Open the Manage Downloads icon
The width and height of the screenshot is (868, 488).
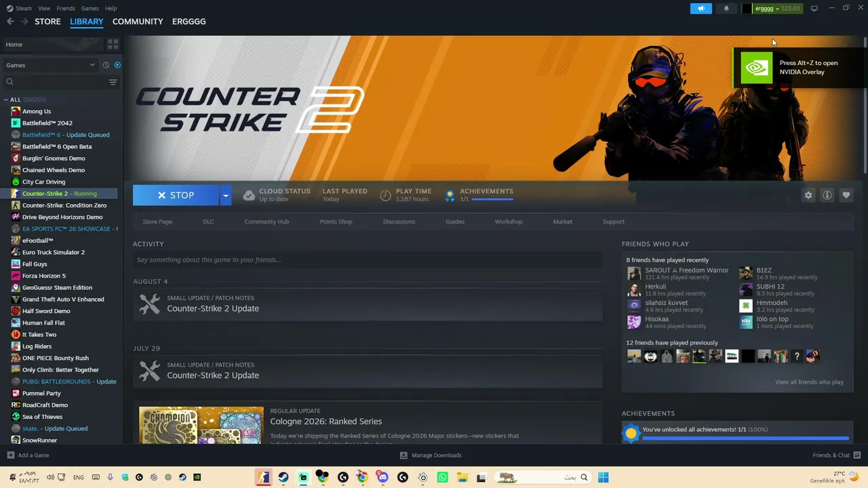tap(403, 455)
